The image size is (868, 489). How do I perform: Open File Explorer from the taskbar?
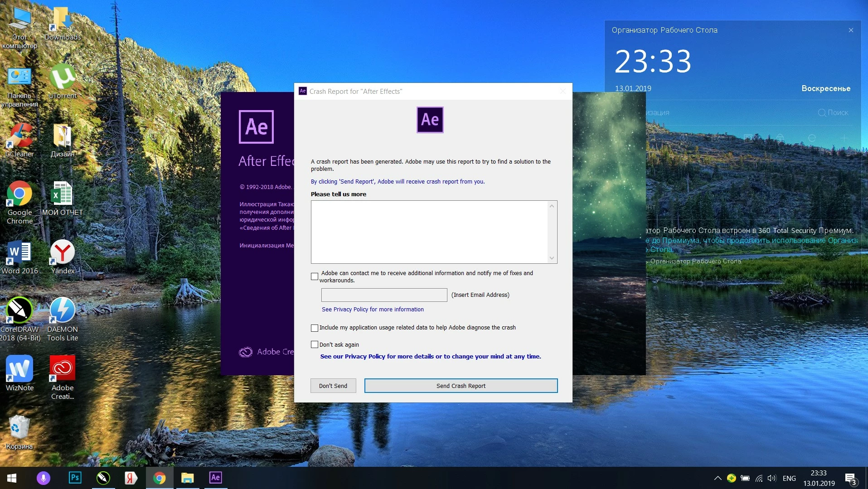[x=187, y=478]
